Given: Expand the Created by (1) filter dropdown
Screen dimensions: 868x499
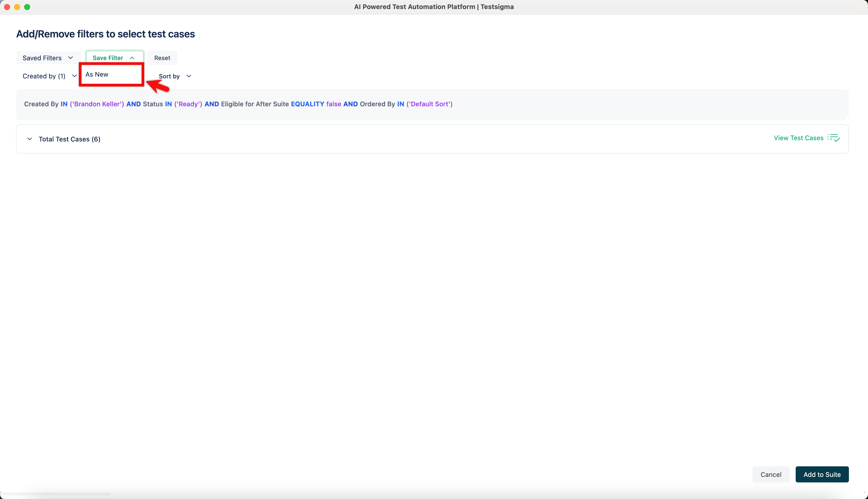Looking at the screenshot, I should (x=49, y=76).
